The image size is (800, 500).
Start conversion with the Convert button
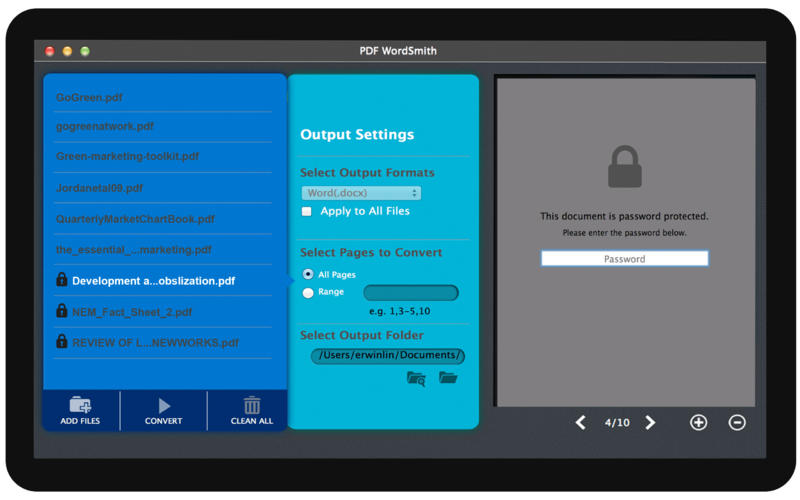[163, 411]
